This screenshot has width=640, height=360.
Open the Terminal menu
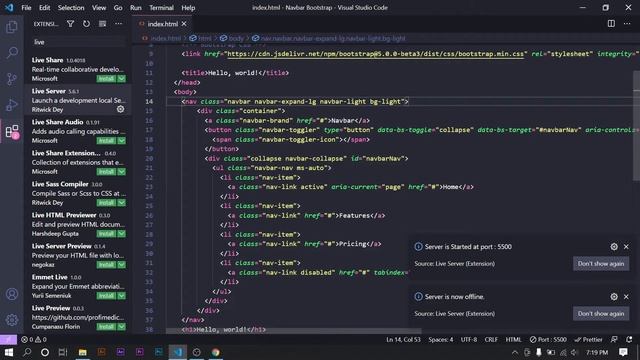[161, 8]
